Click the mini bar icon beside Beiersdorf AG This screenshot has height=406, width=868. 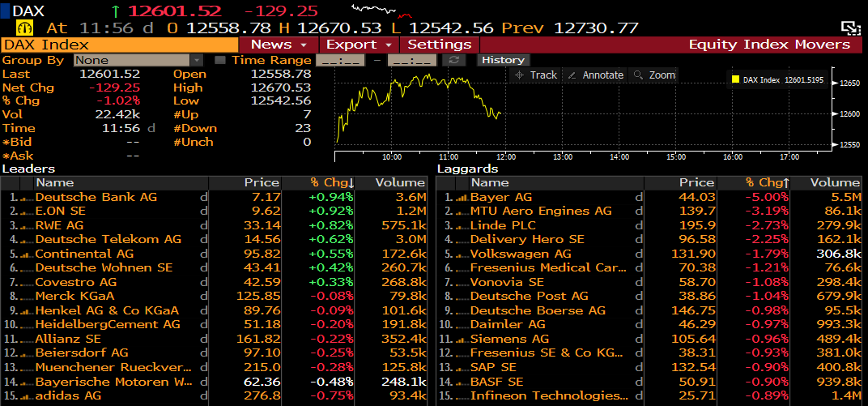click(26, 353)
